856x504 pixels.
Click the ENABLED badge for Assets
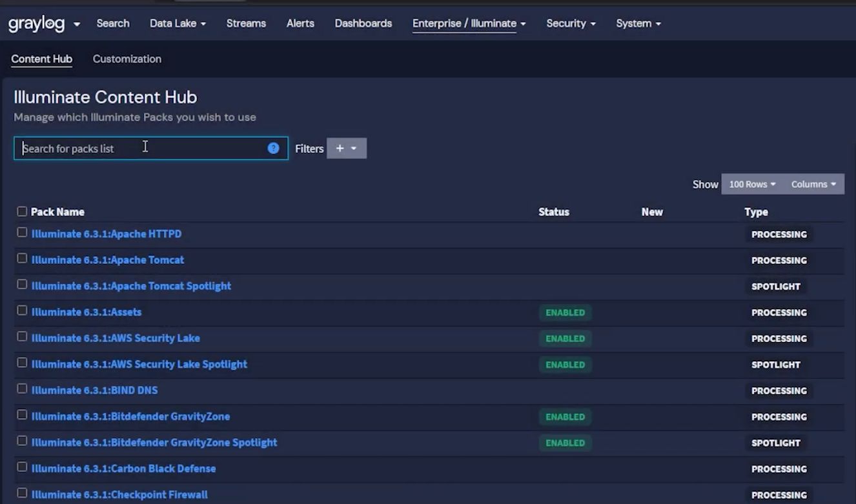(x=566, y=312)
